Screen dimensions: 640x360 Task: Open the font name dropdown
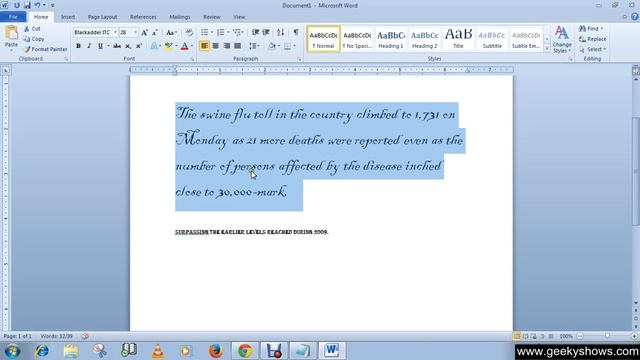click(116, 32)
